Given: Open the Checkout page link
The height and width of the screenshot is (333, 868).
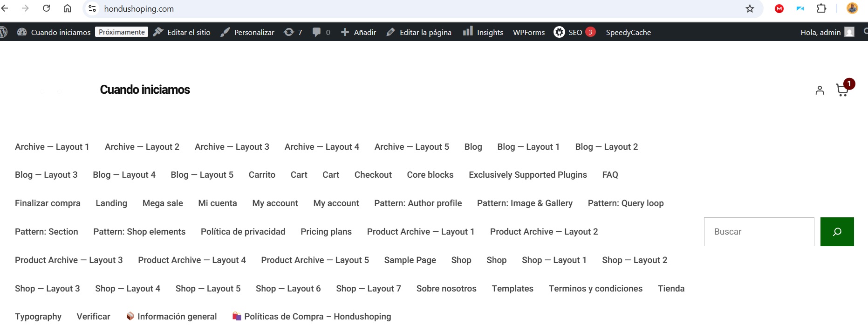Looking at the screenshot, I should pos(373,175).
